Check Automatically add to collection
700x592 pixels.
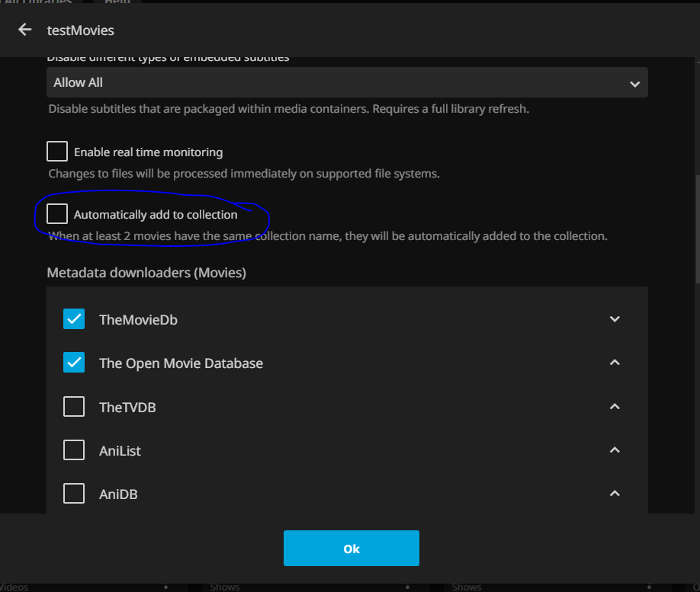pos(57,214)
